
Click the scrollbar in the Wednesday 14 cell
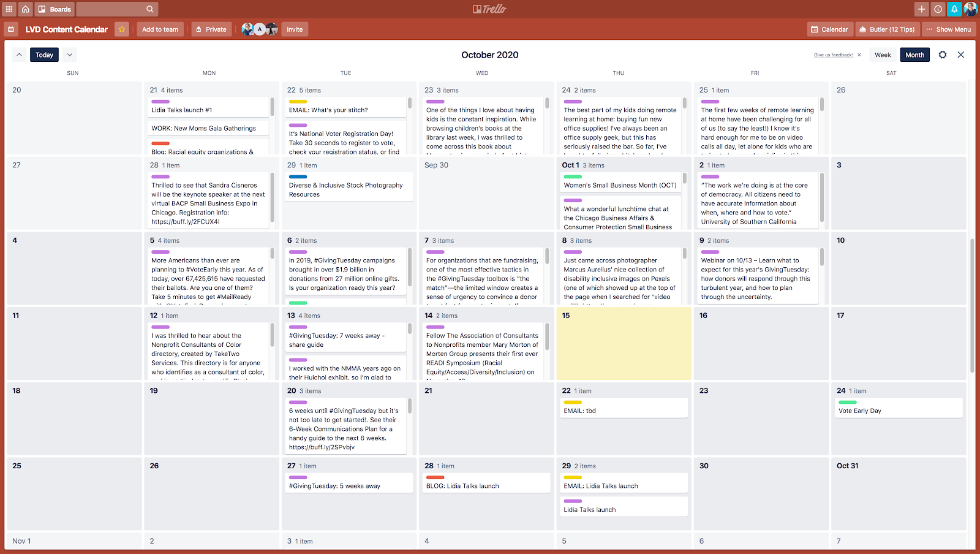pos(547,336)
